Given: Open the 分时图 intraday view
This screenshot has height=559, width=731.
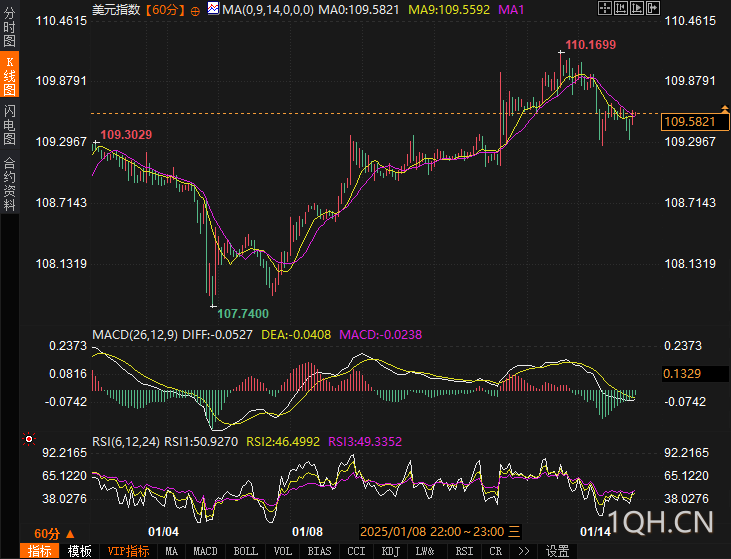Looking at the screenshot, I should (x=9, y=27).
